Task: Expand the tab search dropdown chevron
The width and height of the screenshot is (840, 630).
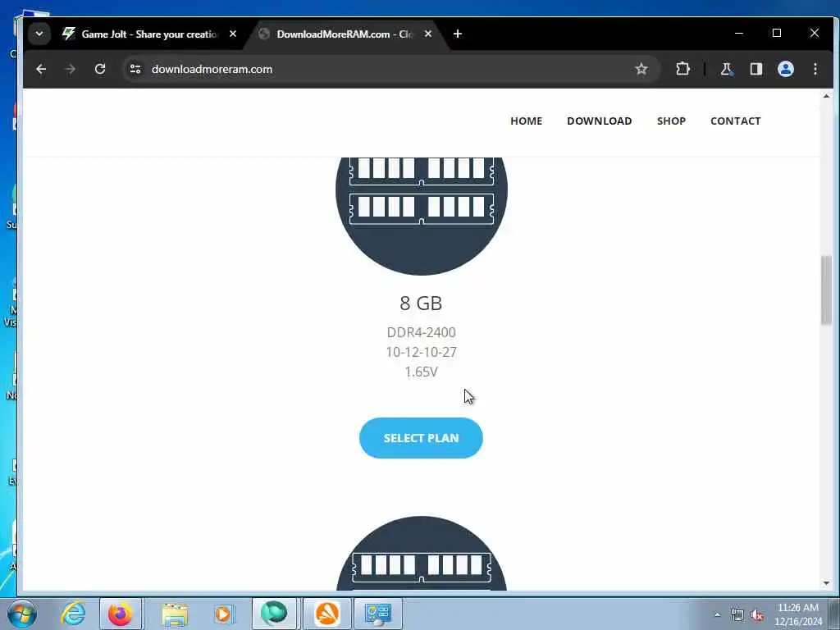Action: (x=39, y=34)
